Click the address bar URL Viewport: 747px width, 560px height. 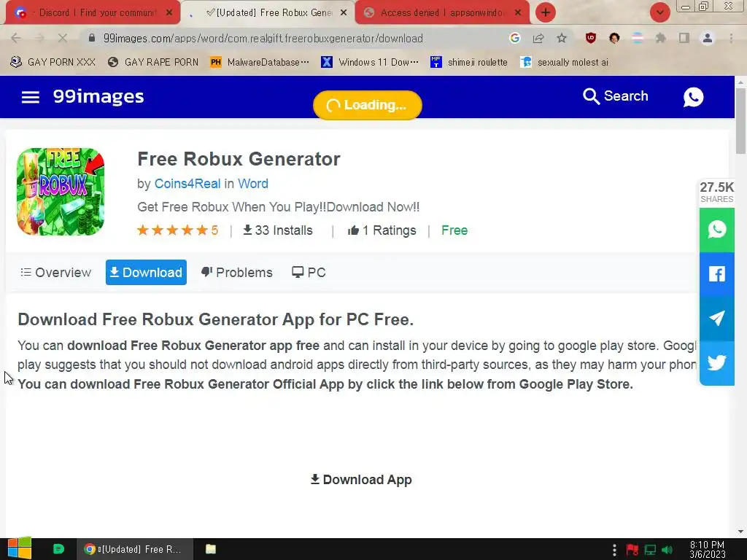(x=263, y=38)
